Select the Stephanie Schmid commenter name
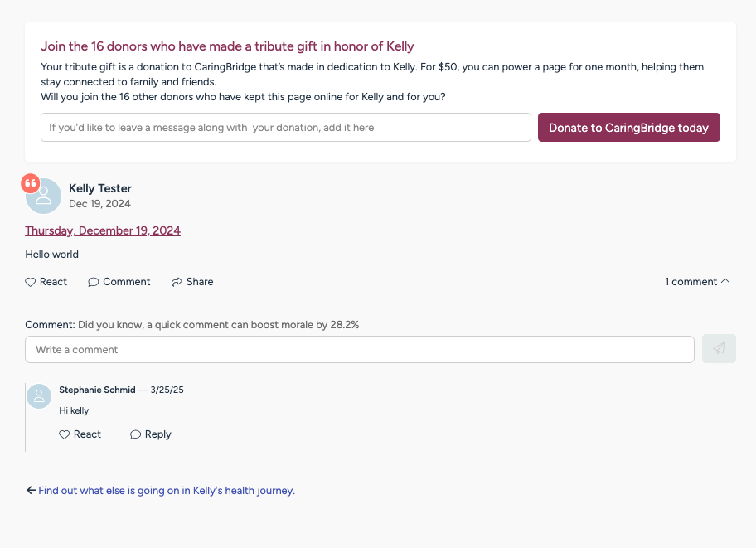This screenshot has height=548, width=756. [97, 390]
